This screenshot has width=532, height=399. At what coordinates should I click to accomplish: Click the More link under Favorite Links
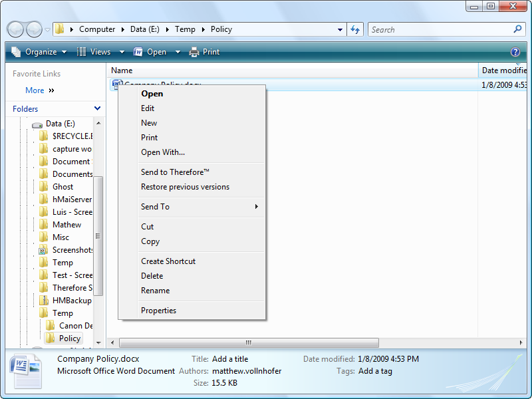pyautogui.click(x=35, y=90)
